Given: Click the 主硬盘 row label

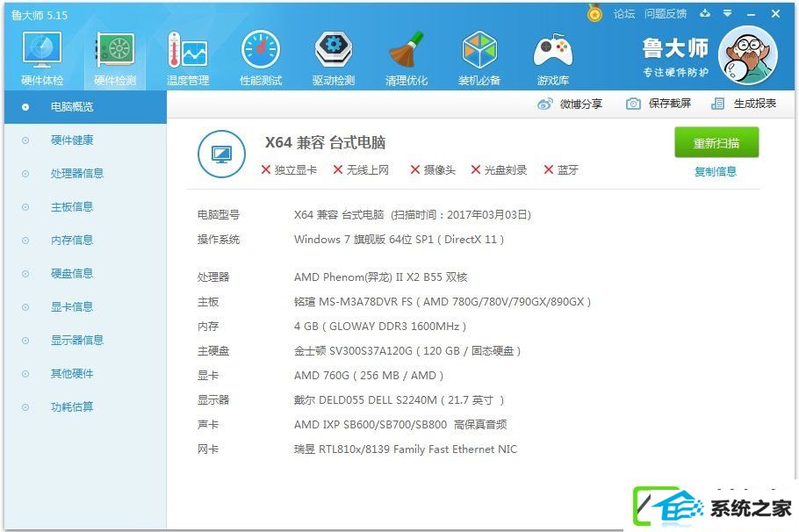Looking at the screenshot, I should (213, 350).
